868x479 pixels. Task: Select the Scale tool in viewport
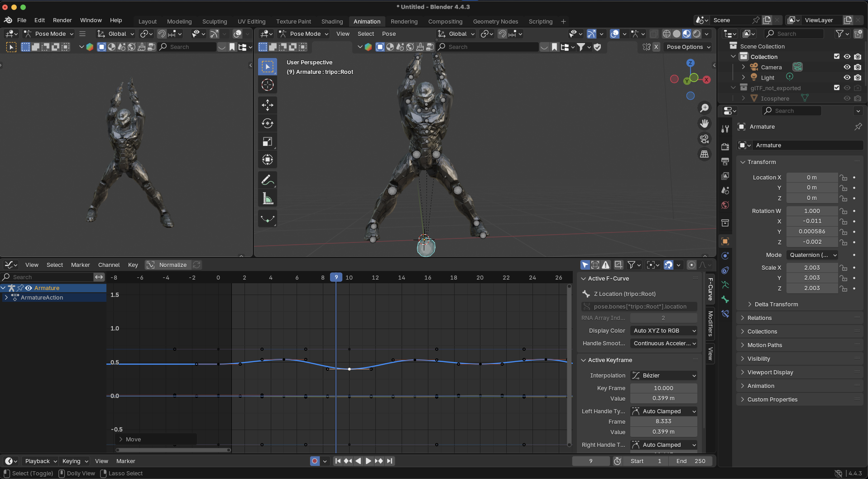pyautogui.click(x=268, y=141)
